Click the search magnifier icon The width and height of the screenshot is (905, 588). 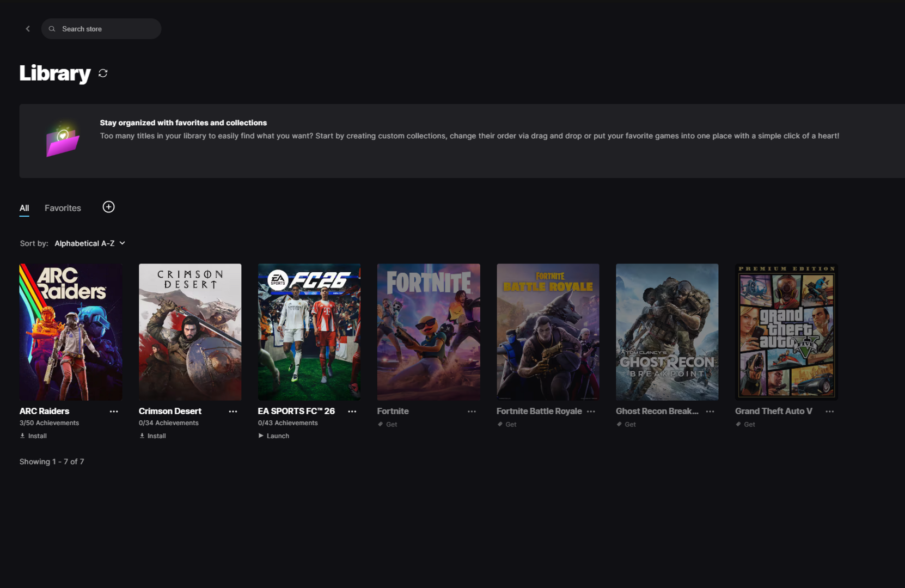(52, 29)
